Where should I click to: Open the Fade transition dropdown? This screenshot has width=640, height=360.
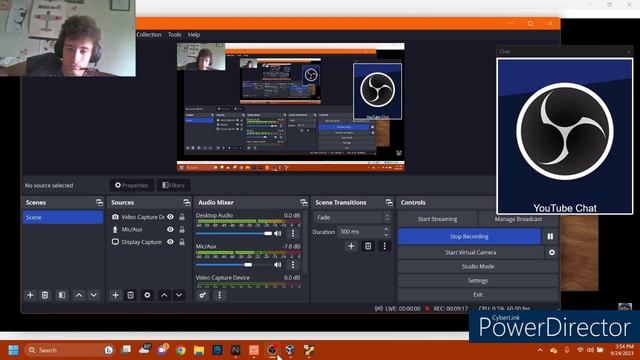click(353, 217)
